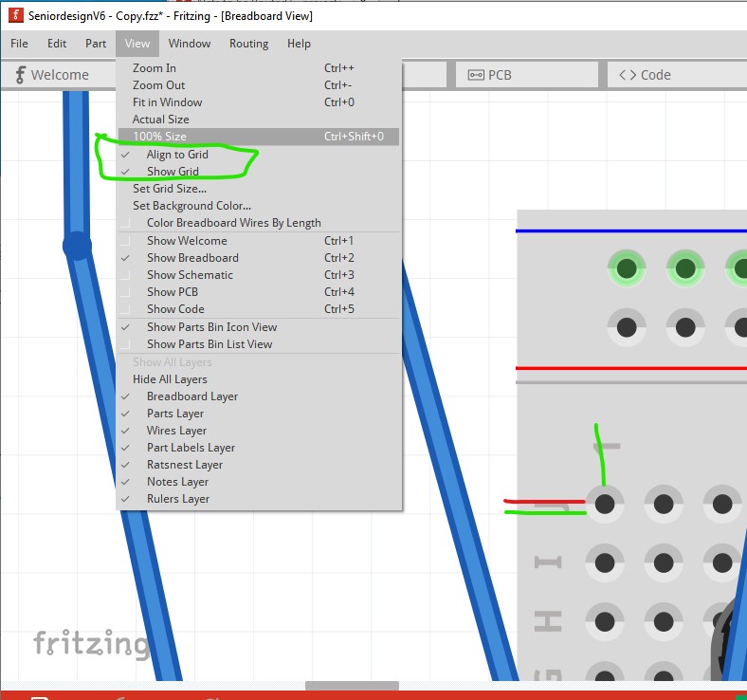The height and width of the screenshot is (700, 747).
Task: Toggle Rulers Layer visibility
Action: coord(259,499)
